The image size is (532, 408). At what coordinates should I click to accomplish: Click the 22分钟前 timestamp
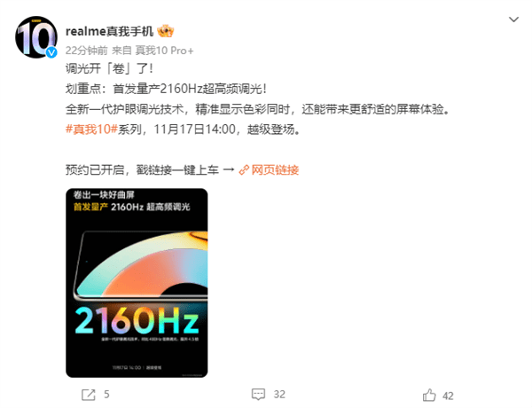pyautogui.click(x=86, y=51)
